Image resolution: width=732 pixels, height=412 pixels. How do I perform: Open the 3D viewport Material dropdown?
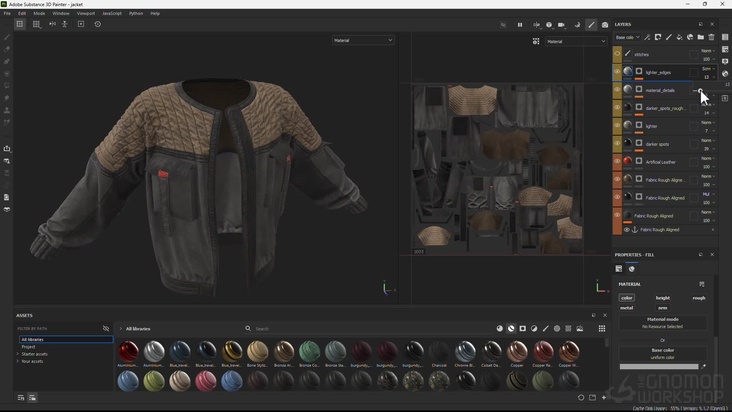coord(363,40)
